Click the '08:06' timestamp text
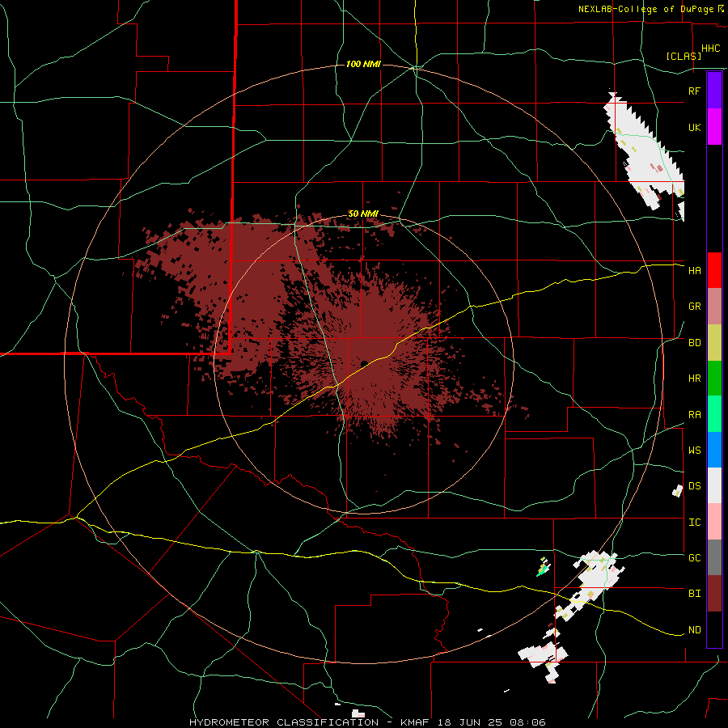The height and width of the screenshot is (728, 728). click(527, 722)
